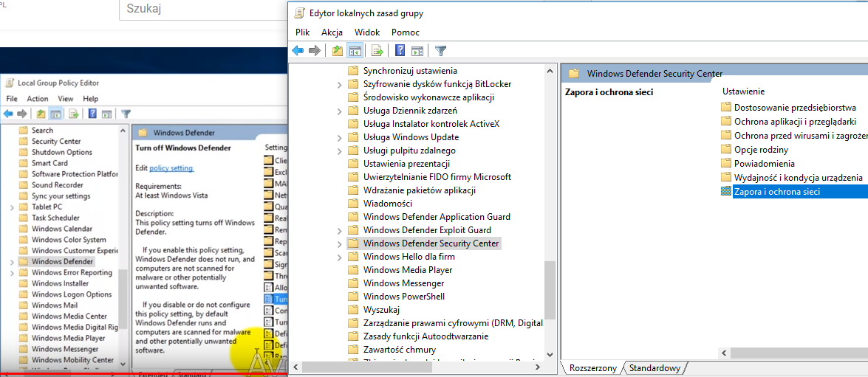The image size is (868, 377).
Task: Click Help icon in Local Group Policy Editor toolbar
Action: (x=92, y=114)
